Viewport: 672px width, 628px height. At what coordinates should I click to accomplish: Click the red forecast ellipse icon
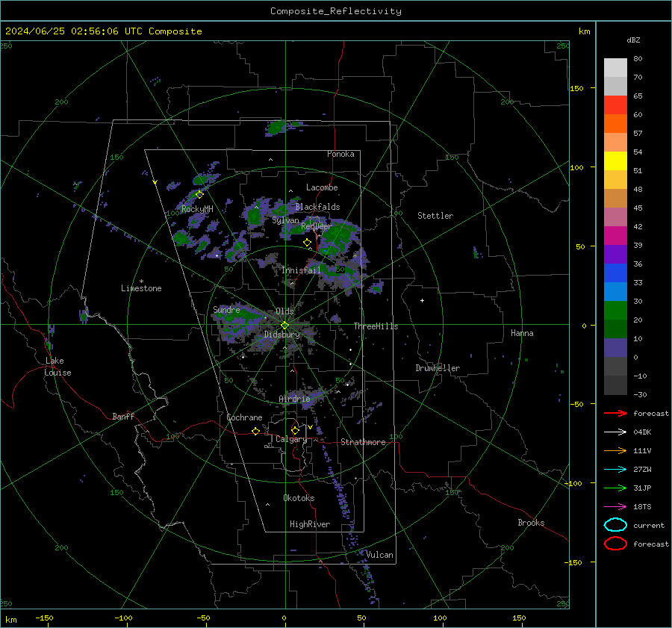click(615, 544)
